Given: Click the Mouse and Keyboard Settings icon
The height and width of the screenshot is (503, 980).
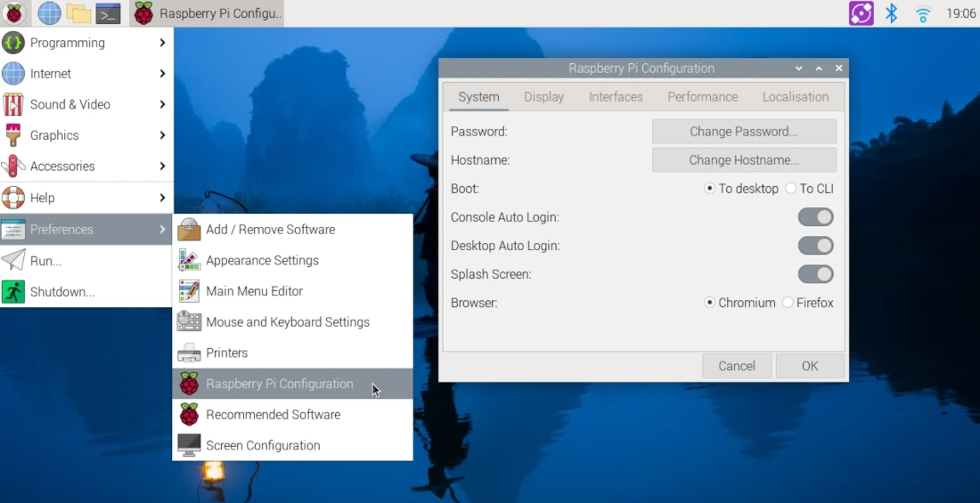Looking at the screenshot, I should click(x=189, y=321).
